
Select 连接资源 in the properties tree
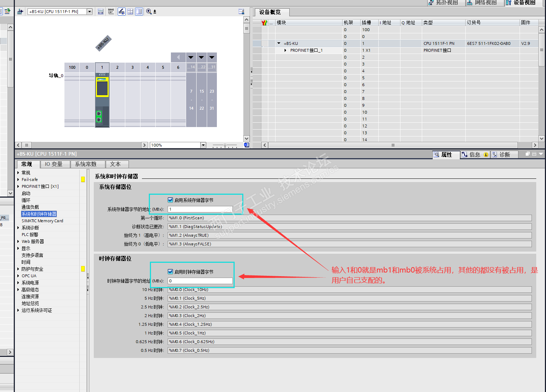30,296
